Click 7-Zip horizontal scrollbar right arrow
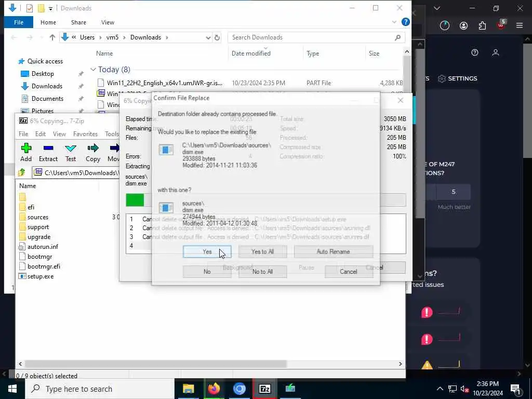Viewport: 532px width, 399px height. point(401,364)
